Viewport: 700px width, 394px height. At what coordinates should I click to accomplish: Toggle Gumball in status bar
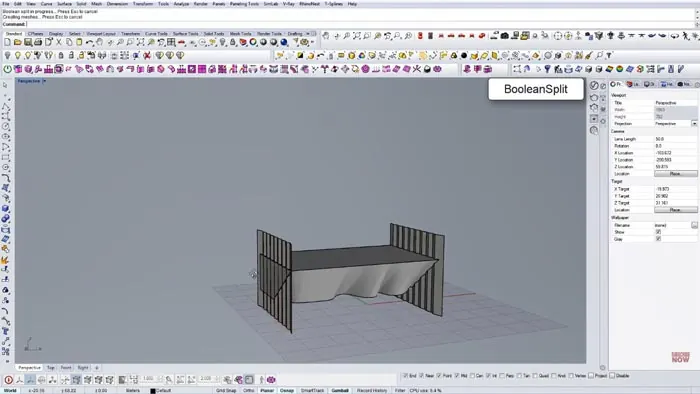(340, 390)
